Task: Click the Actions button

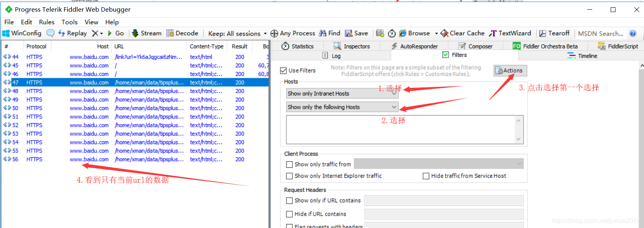Action: point(510,71)
